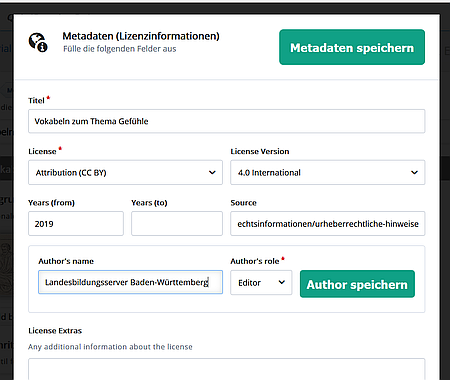Click the empty Years (to) field
The width and height of the screenshot is (450, 380).
177,223
